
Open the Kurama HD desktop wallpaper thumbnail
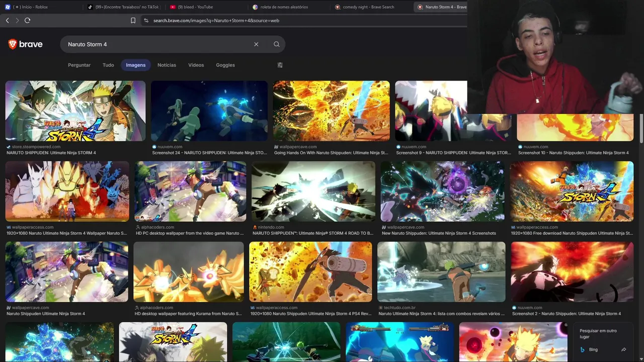click(189, 271)
